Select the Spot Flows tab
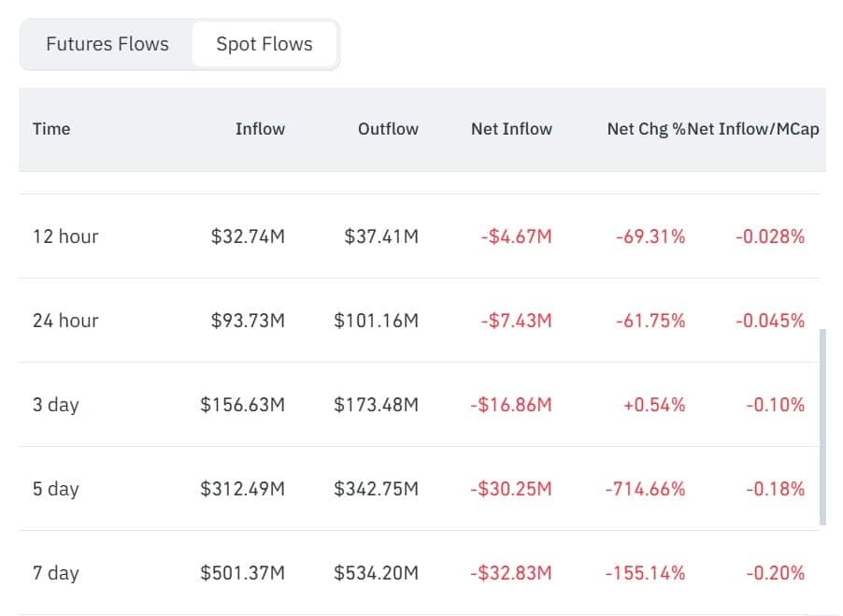 pyautogui.click(x=264, y=44)
